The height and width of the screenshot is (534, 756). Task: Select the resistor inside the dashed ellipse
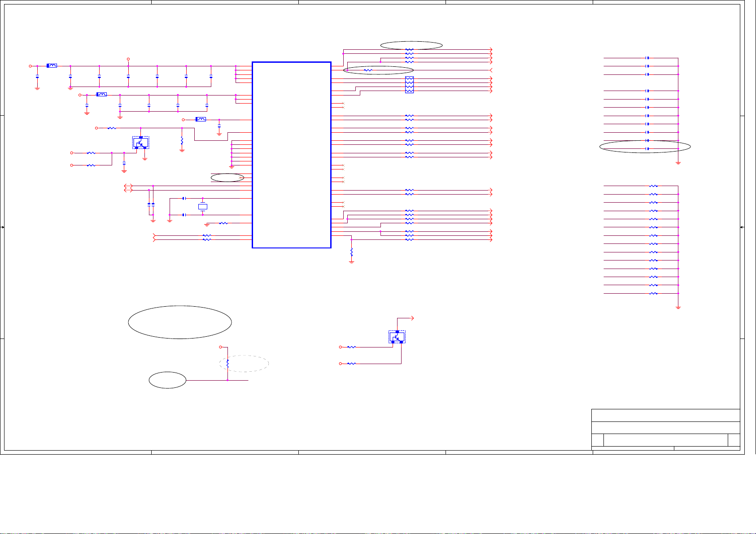coord(228,364)
